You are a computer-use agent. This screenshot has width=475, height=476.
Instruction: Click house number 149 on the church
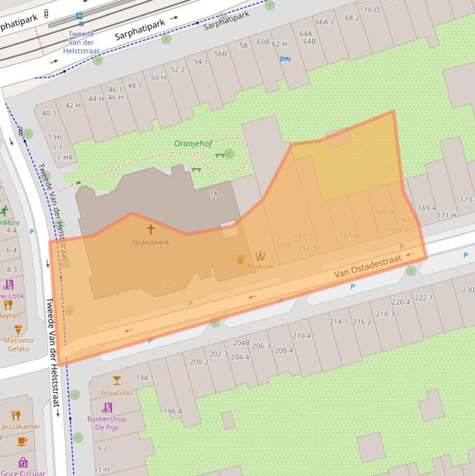(167, 284)
